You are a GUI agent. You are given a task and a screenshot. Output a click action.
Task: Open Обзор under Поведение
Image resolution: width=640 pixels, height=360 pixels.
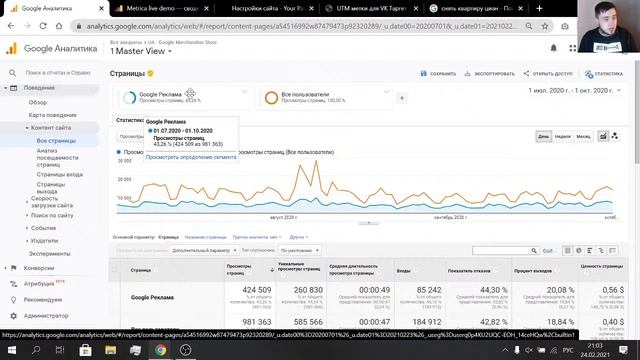coord(38,102)
